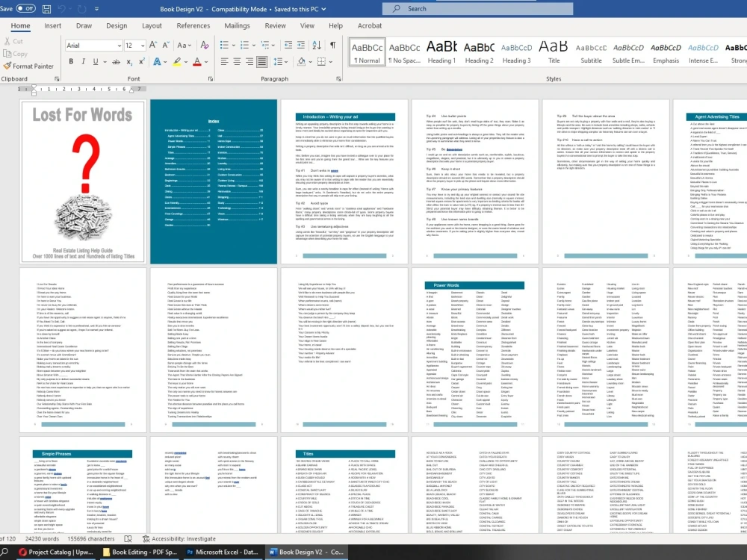Open the Change Case Aa dropdown
747x560 pixels.
(184, 46)
